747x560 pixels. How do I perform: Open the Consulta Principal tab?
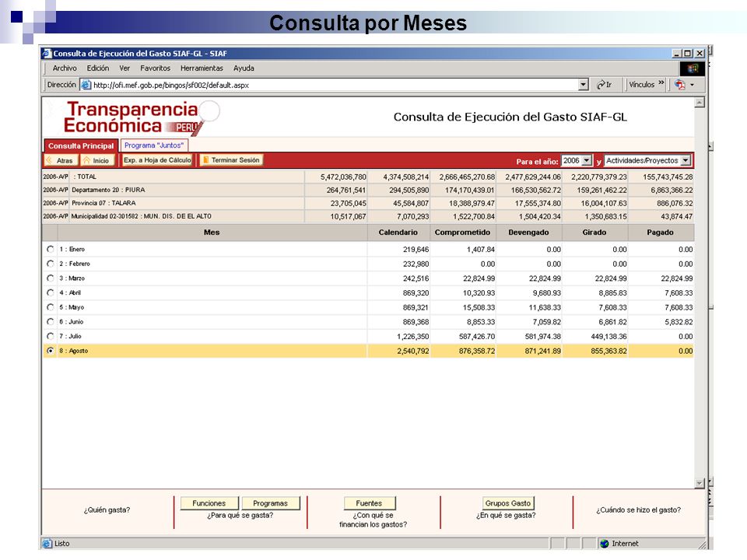81,145
